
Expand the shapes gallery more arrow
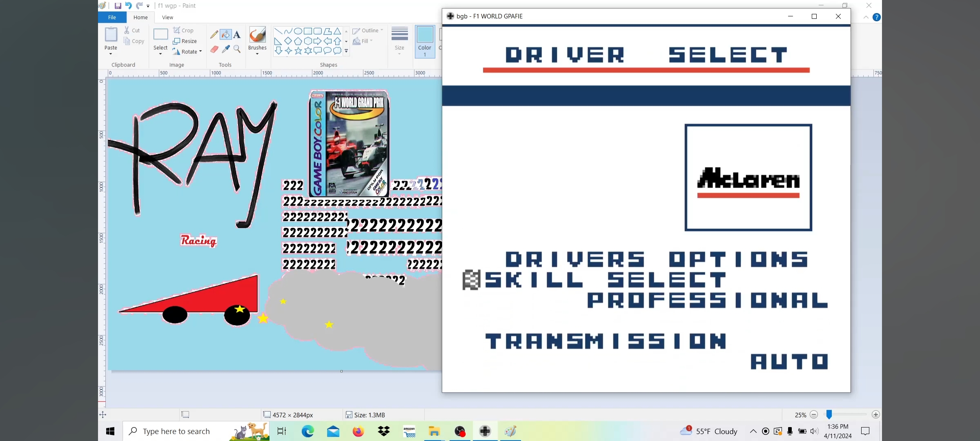346,51
